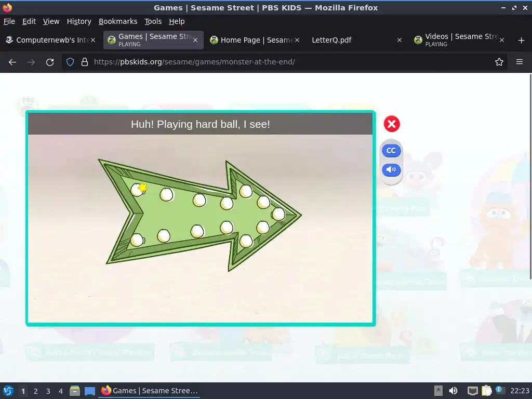Show site security info via padlock
The image size is (532, 399).
tap(85, 62)
